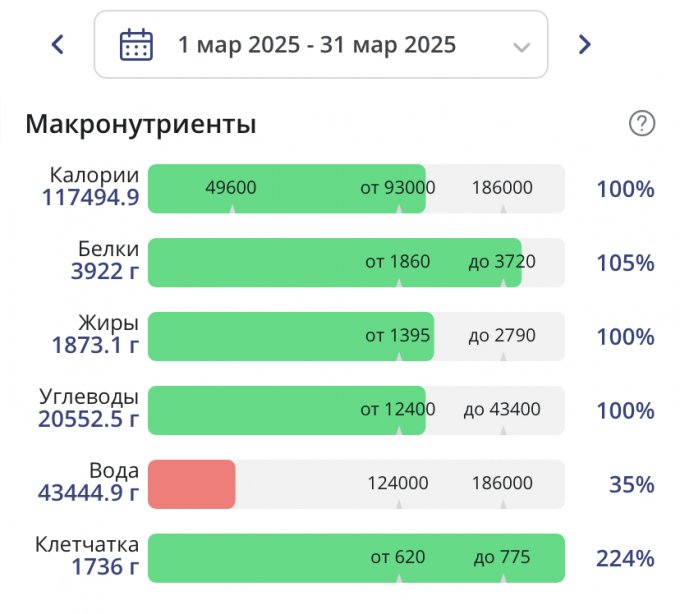The width and height of the screenshot is (680, 614).
Task: Click the 35% percentage for Вода
Action: pyautogui.click(x=631, y=485)
